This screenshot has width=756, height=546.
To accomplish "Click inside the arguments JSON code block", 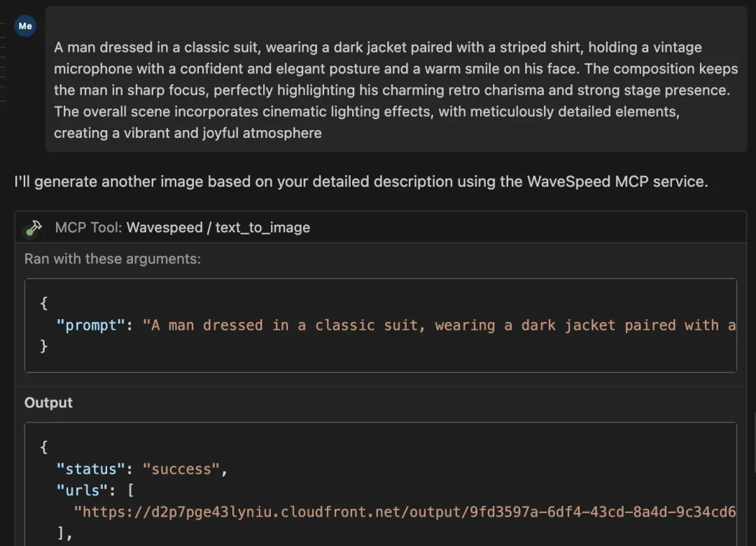I will 380,325.
